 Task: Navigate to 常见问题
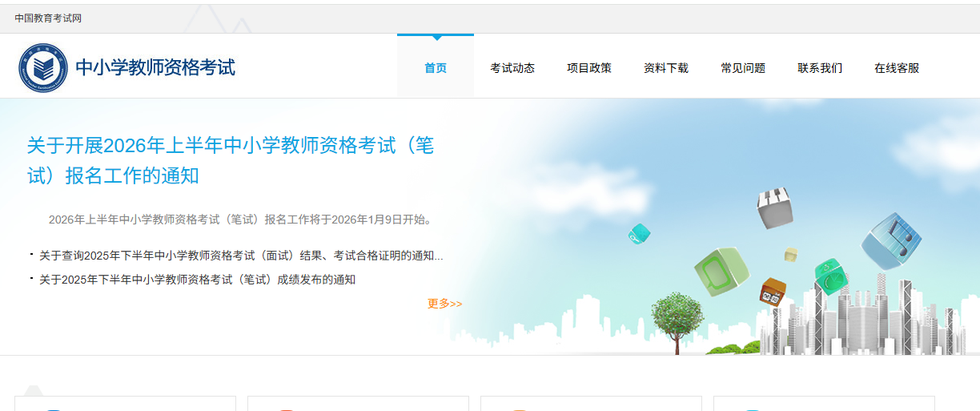(743, 68)
